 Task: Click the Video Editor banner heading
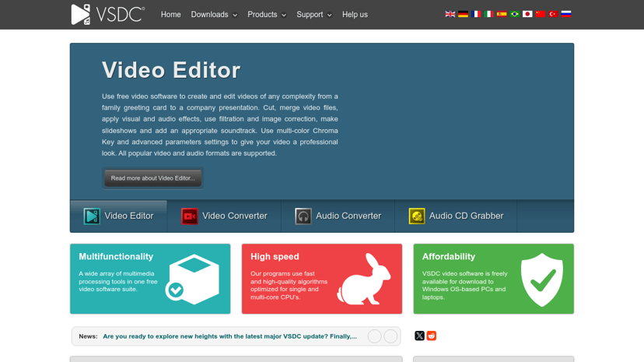[x=171, y=70]
